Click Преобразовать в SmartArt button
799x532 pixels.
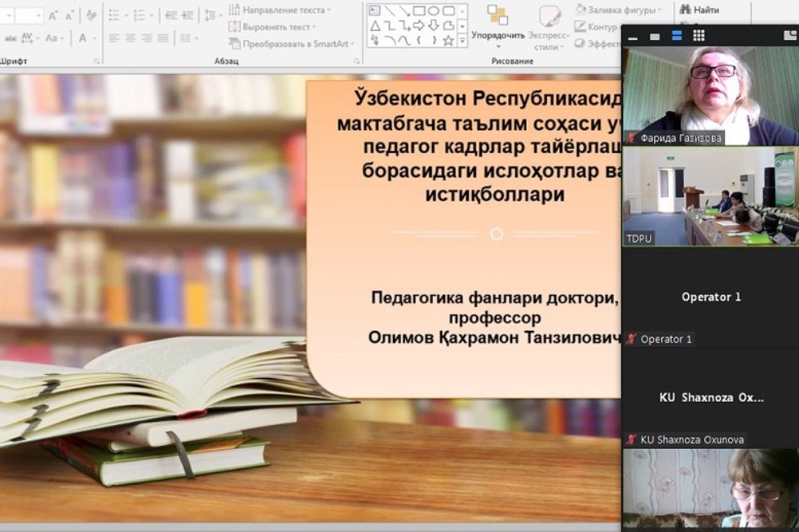click(294, 44)
